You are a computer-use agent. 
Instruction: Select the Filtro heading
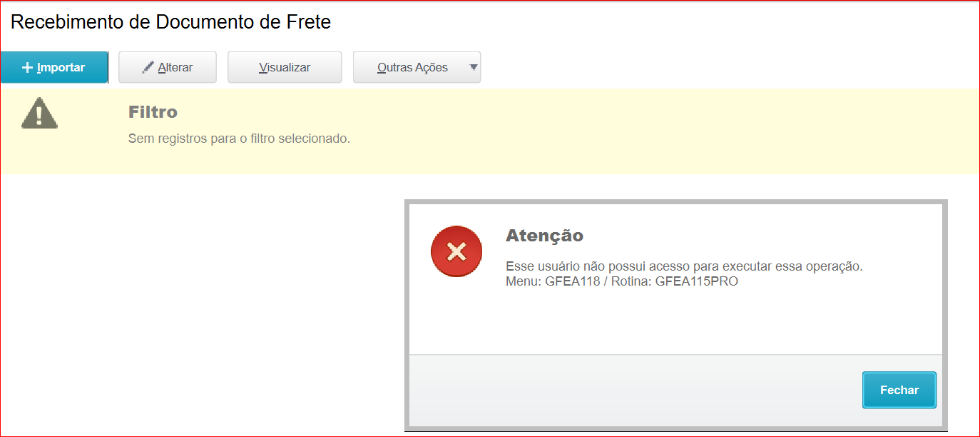(153, 112)
